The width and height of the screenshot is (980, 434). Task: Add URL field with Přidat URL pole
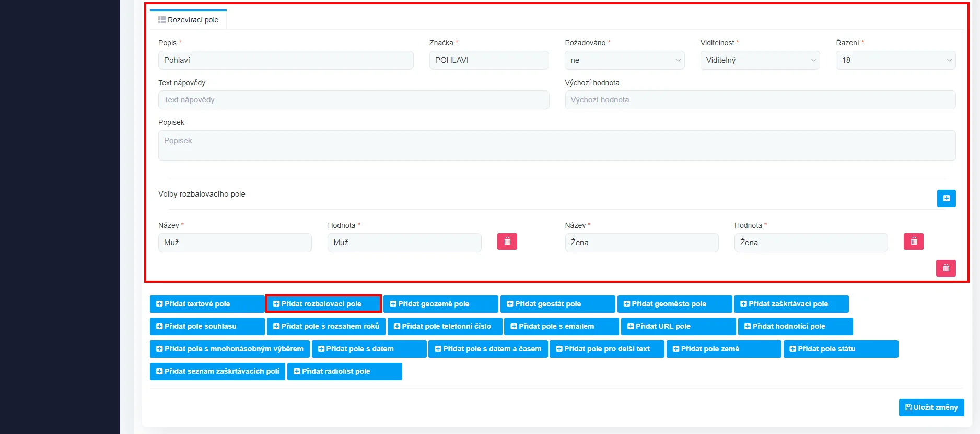(678, 326)
